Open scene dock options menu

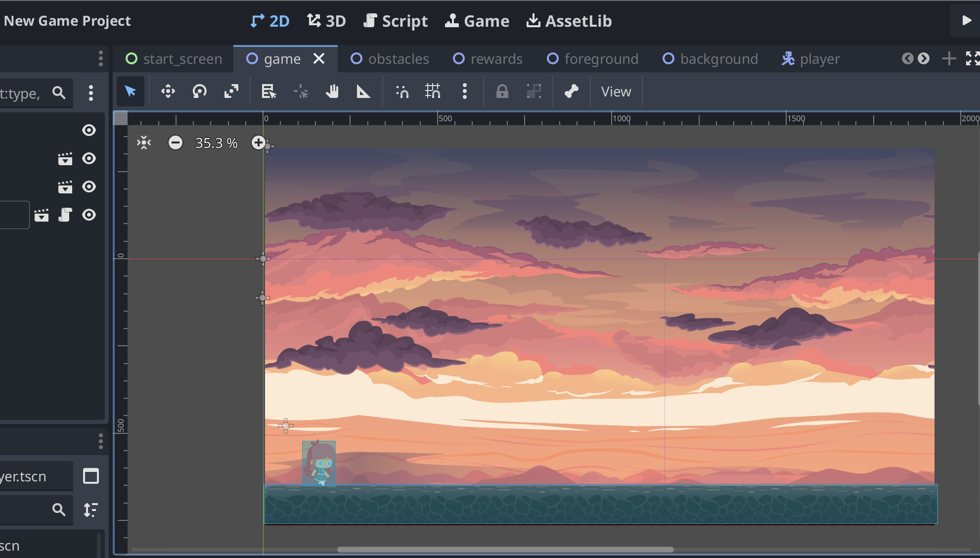pos(101,58)
